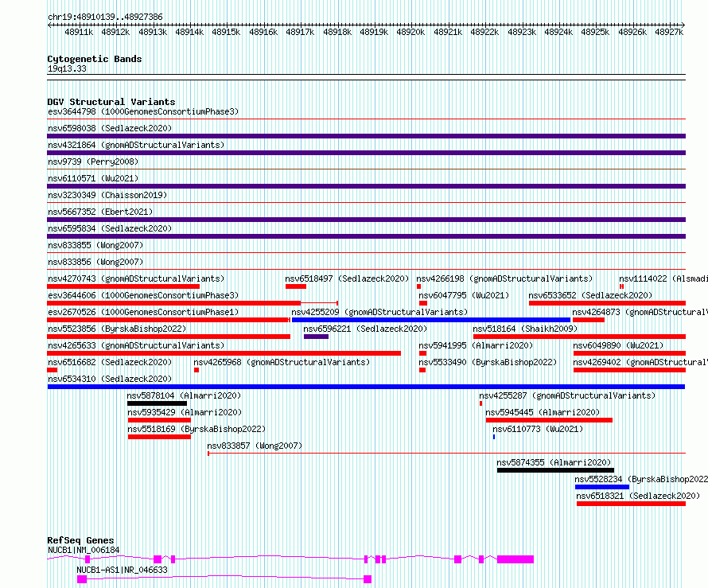Click esv3644606 (1000GenomesConsortiumPhase3) label
Screen dimensions: 708x588
pos(143,295)
